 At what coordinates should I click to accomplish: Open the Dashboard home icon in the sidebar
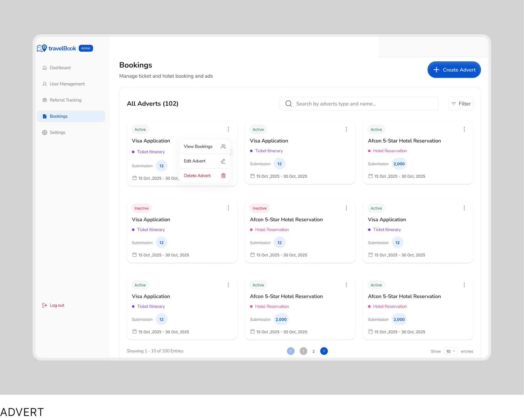pos(45,68)
